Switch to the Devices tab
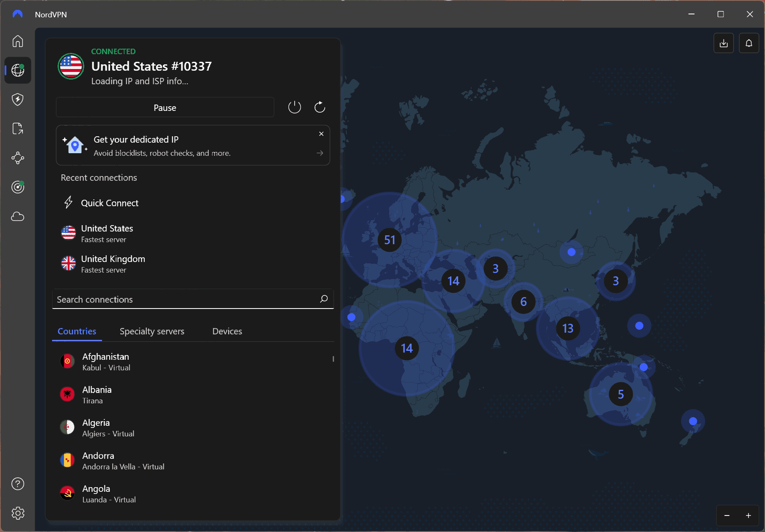Screen dimensions: 765x532 pyautogui.click(x=227, y=331)
